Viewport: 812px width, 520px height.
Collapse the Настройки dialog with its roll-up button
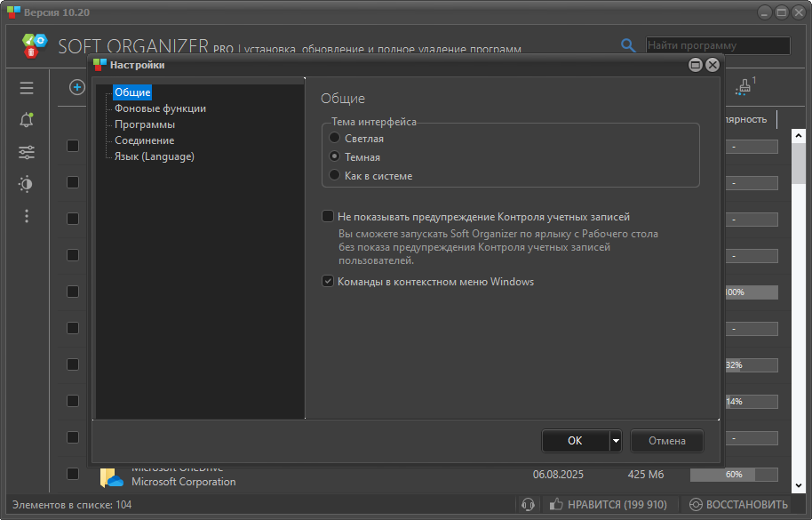696,64
